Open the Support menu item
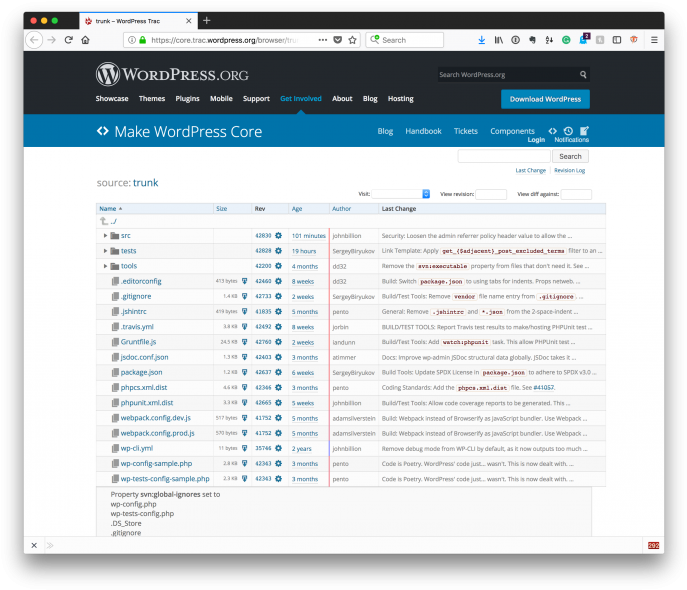Screen dimensions: 687x590 pyautogui.click(x=256, y=99)
